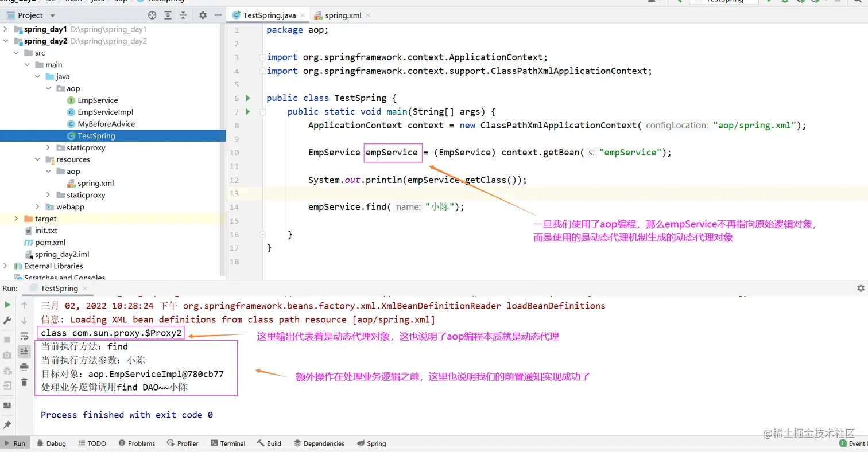Open the Project view dropdown

pyautogui.click(x=53, y=15)
